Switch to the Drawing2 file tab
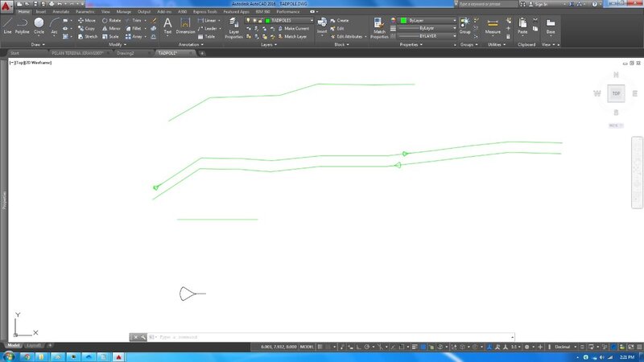The height and width of the screenshot is (362, 644). point(126,53)
